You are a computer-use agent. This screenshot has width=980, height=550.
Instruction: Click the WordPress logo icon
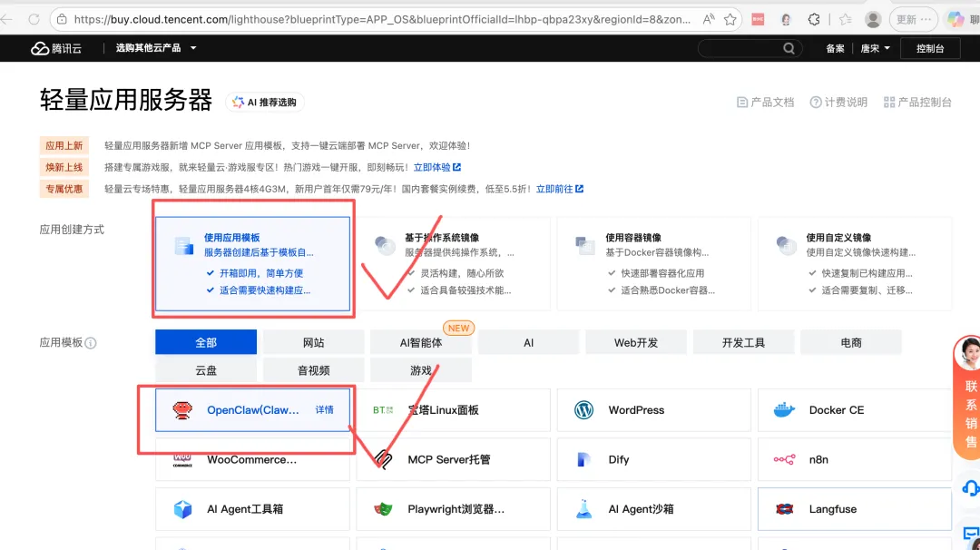tap(583, 410)
